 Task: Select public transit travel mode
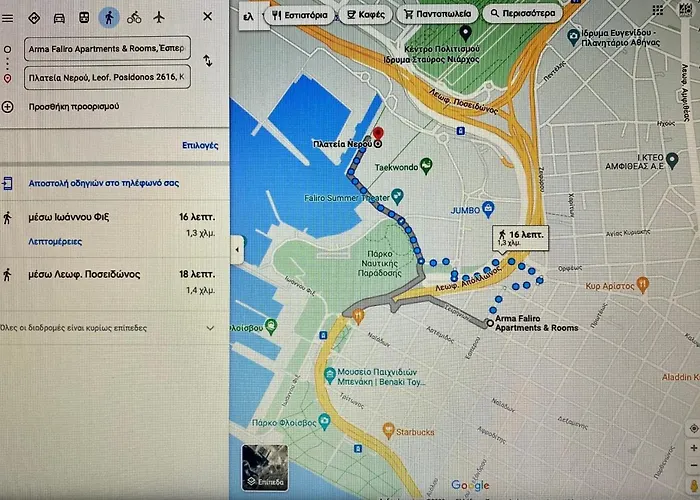point(84,17)
